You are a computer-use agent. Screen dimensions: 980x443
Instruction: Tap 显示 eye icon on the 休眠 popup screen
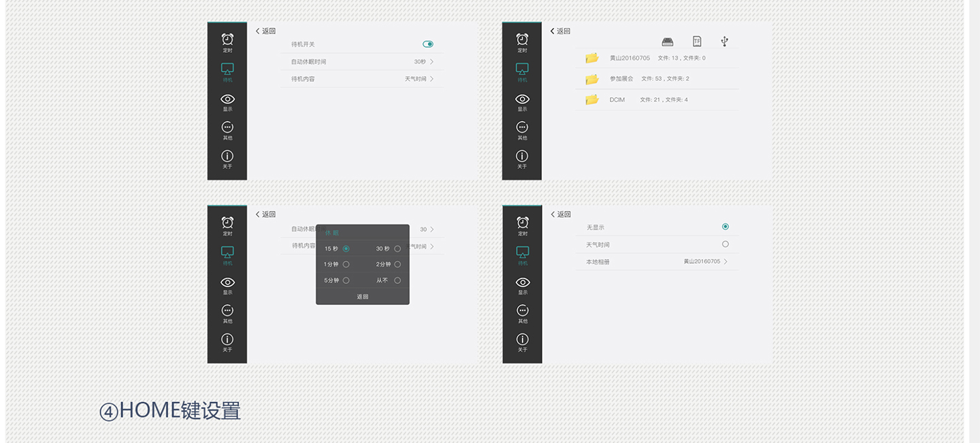tap(227, 282)
